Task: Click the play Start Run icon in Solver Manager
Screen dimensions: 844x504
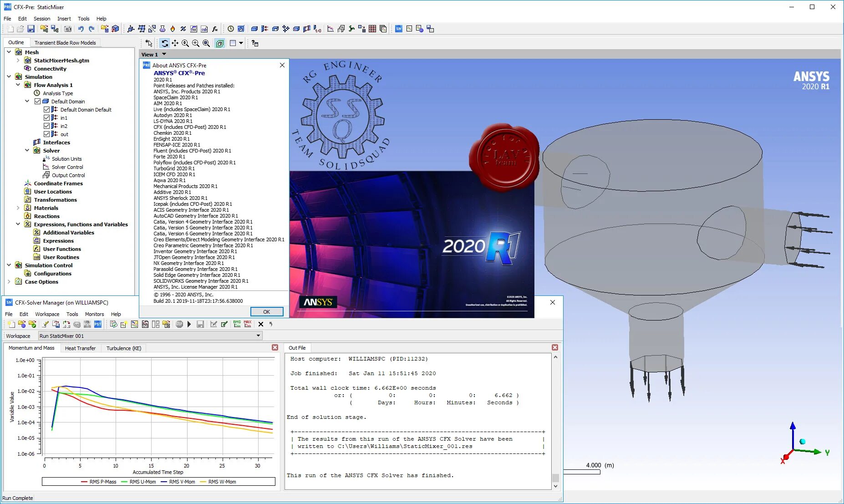Action: click(x=189, y=324)
